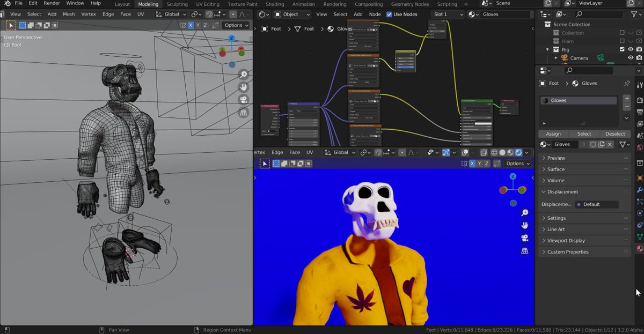Select rendered shading mode in lower viewport
The width and height of the screenshot is (644, 334).
click(x=519, y=153)
